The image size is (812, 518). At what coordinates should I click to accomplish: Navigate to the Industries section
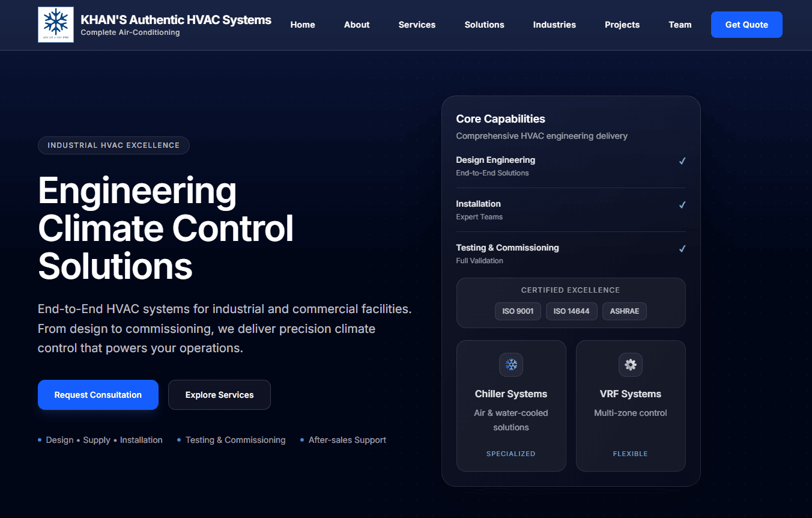pos(554,25)
